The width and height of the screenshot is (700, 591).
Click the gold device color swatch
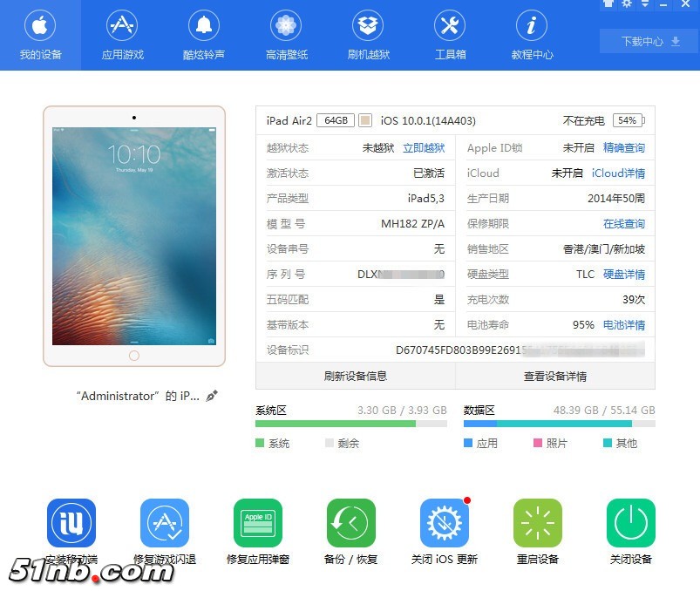pos(365,120)
